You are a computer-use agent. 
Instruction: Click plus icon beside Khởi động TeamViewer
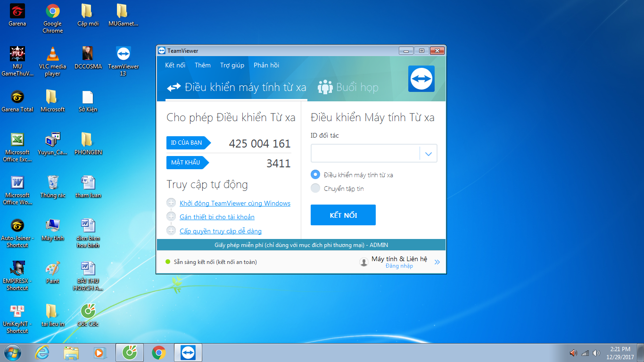(171, 203)
